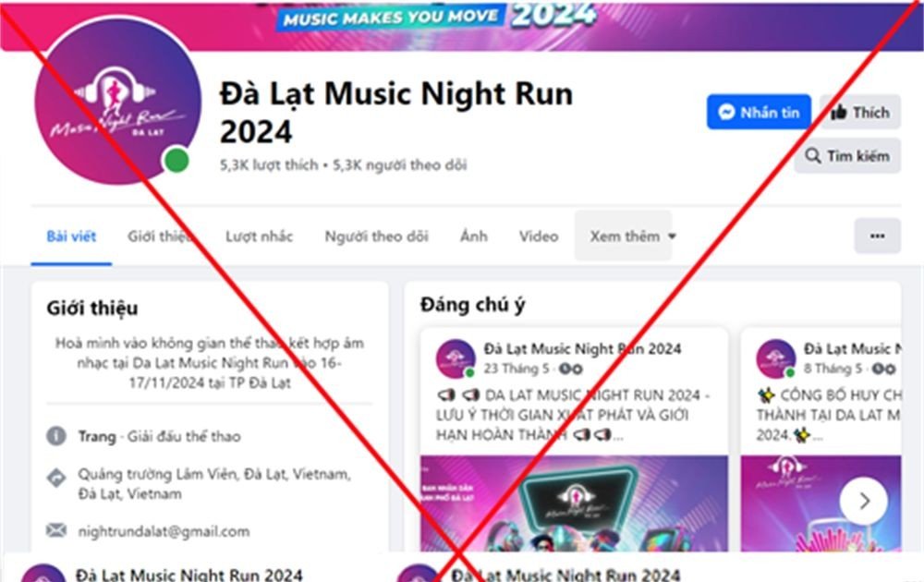Viewport: 924px width, 582px height.
Task: Open the Lượt nhắc tab
Action: 259,236
